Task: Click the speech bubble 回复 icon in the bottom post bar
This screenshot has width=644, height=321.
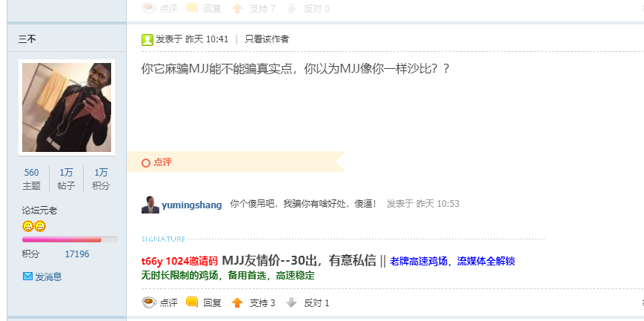Action: (192, 302)
